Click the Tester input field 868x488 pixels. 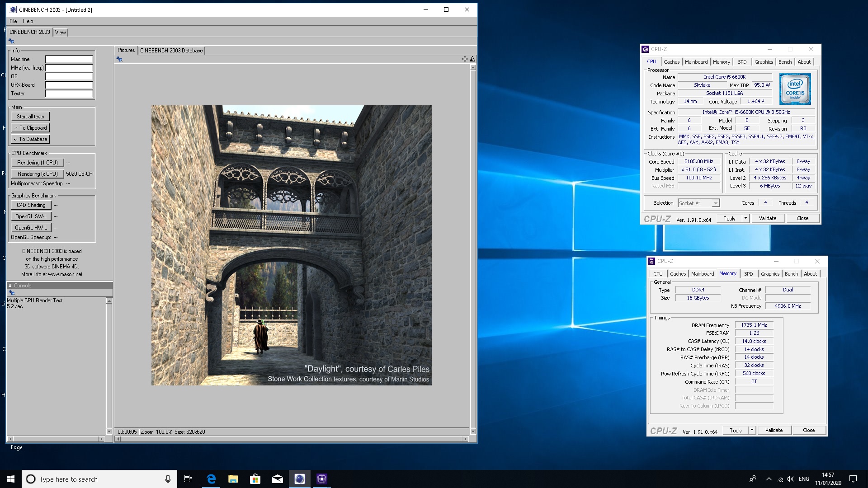coord(69,94)
